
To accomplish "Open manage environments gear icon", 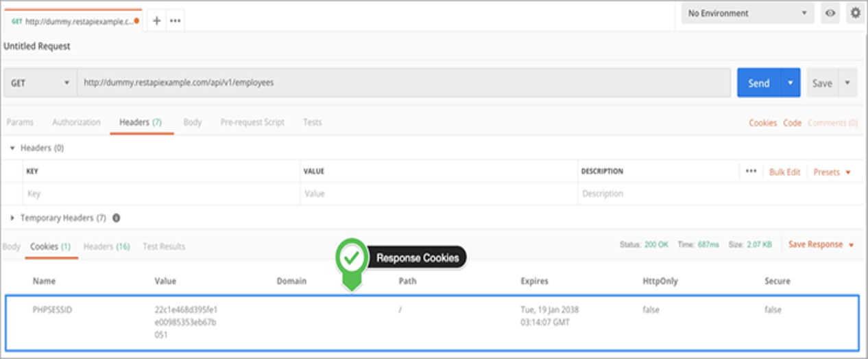I will tap(854, 13).
